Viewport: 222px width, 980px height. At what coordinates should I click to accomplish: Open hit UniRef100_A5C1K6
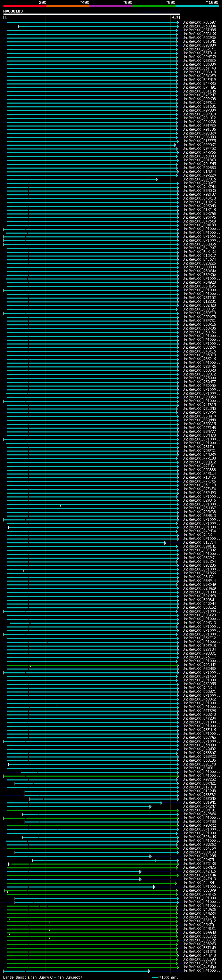coord(199,34)
